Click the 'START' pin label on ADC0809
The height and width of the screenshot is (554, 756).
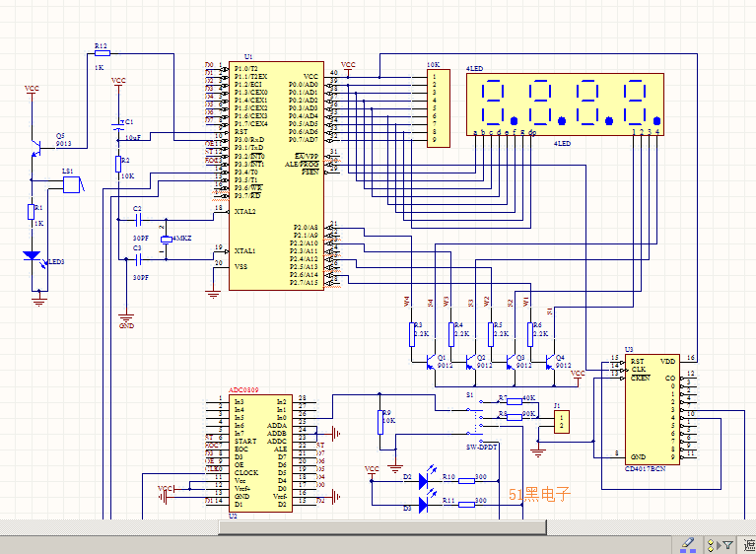click(245, 442)
